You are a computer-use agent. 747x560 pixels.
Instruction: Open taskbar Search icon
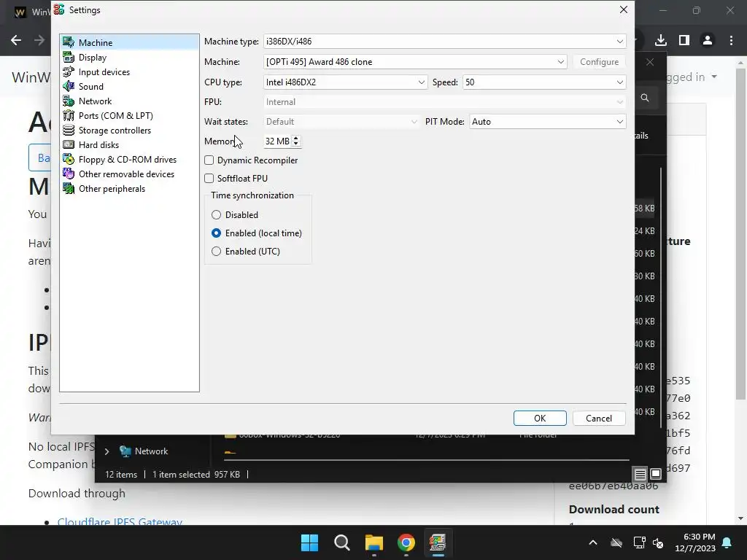point(341,542)
